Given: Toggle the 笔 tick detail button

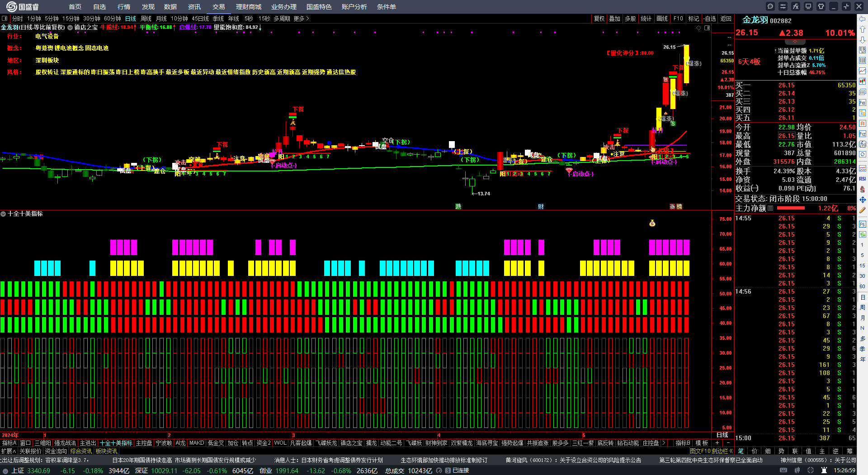Looking at the screenshot, I should point(741,451).
